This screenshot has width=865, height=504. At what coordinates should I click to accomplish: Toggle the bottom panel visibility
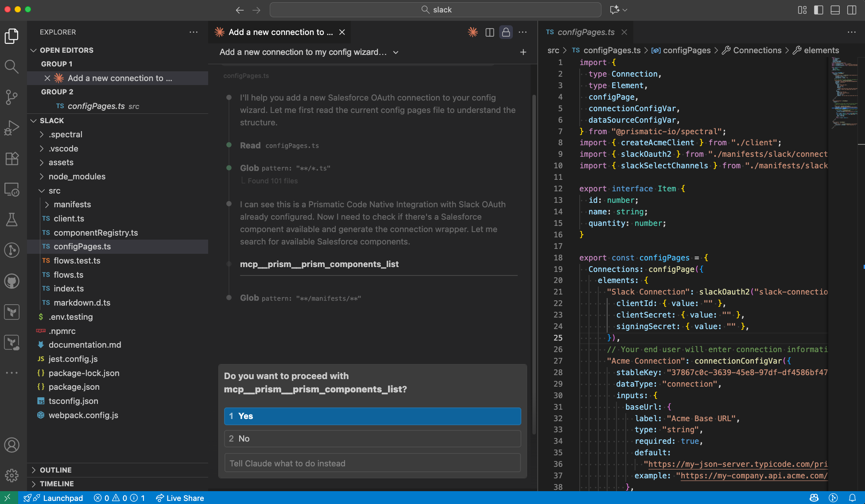(834, 10)
